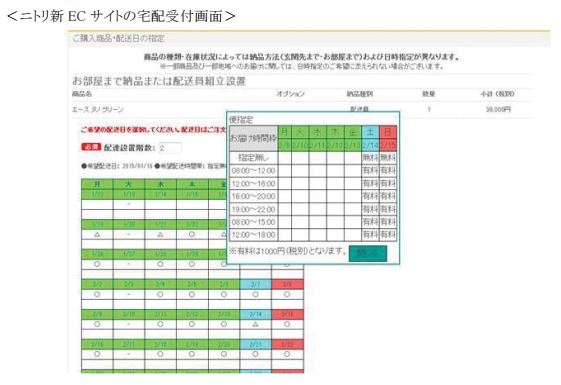Select the circle under 2/21 Saturday
The height and width of the screenshot is (385, 561).
click(255, 354)
